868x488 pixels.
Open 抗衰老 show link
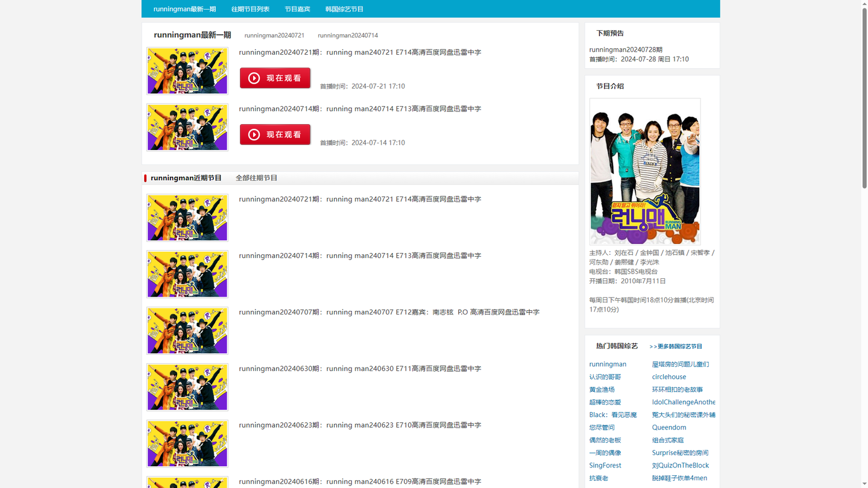[599, 478]
